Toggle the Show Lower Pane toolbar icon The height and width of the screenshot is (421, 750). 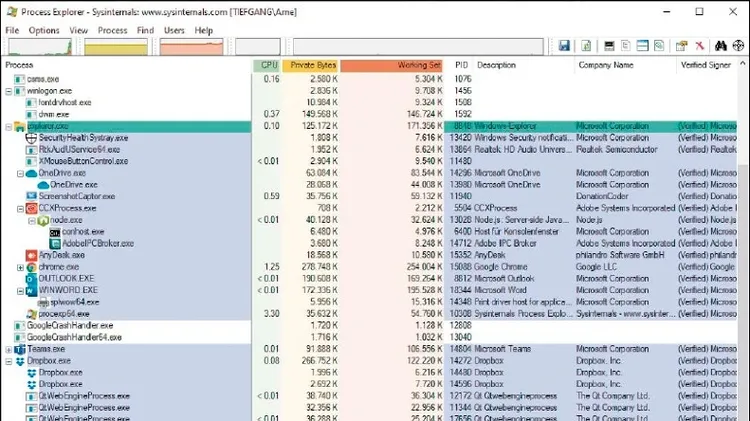coord(642,46)
